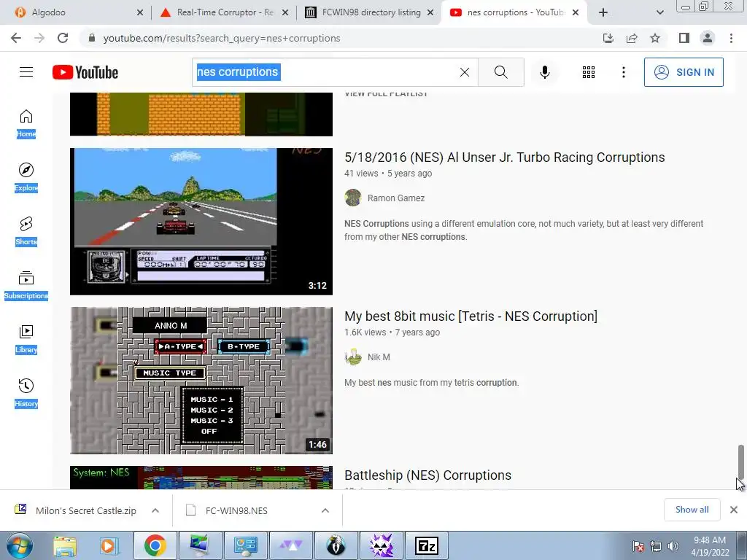
Task: Open History in the sidebar
Action: (x=26, y=393)
